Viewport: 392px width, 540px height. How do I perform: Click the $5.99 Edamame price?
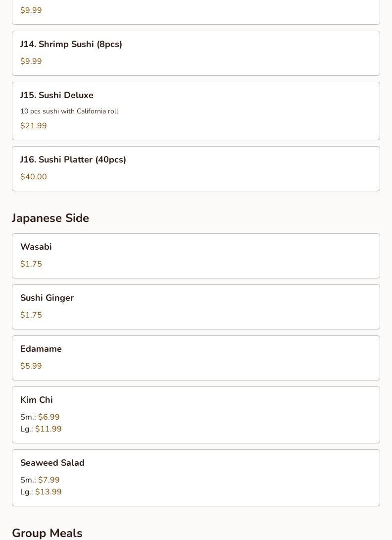pyautogui.click(x=31, y=366)
